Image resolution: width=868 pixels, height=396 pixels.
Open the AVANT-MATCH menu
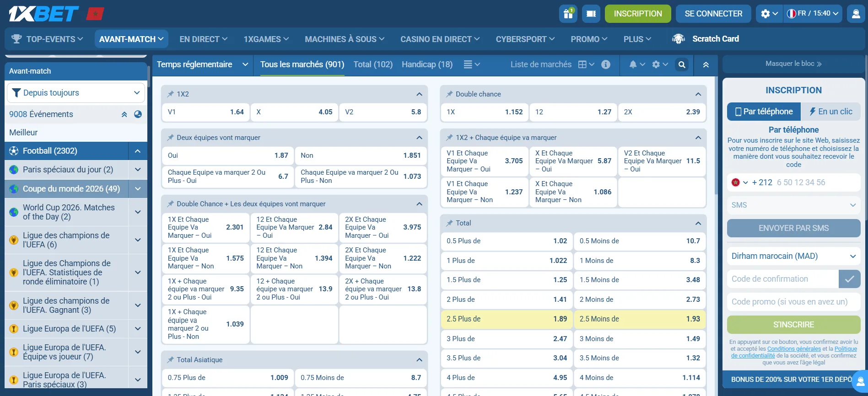pyautogui.click(x=131, y=39)
